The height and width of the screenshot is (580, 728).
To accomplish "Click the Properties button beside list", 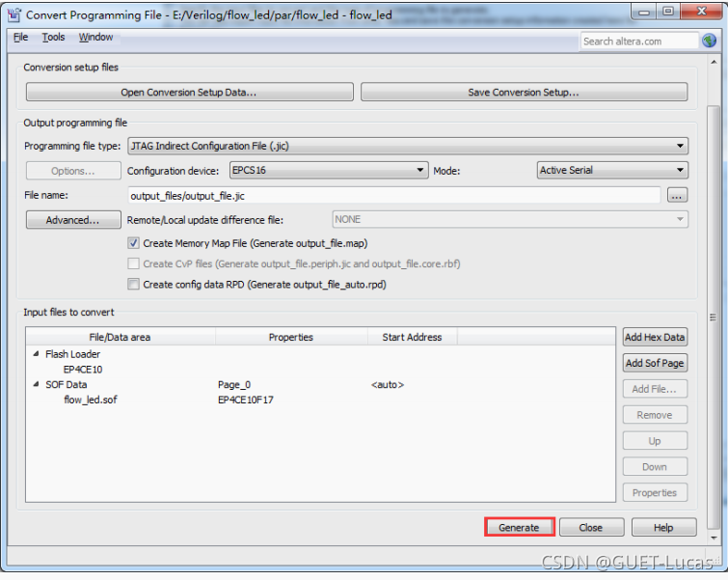I will coord(655,492).
